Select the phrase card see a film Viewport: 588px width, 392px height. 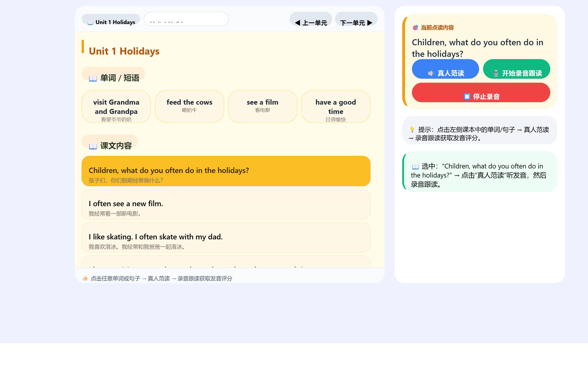[x=262, y=107]
